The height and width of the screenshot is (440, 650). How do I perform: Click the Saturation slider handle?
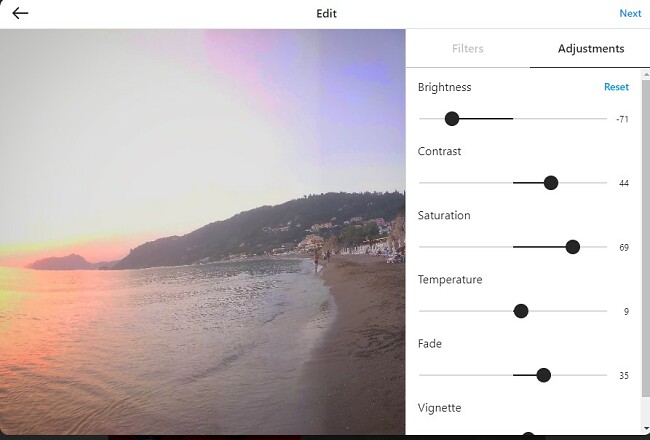click(572, 247)
